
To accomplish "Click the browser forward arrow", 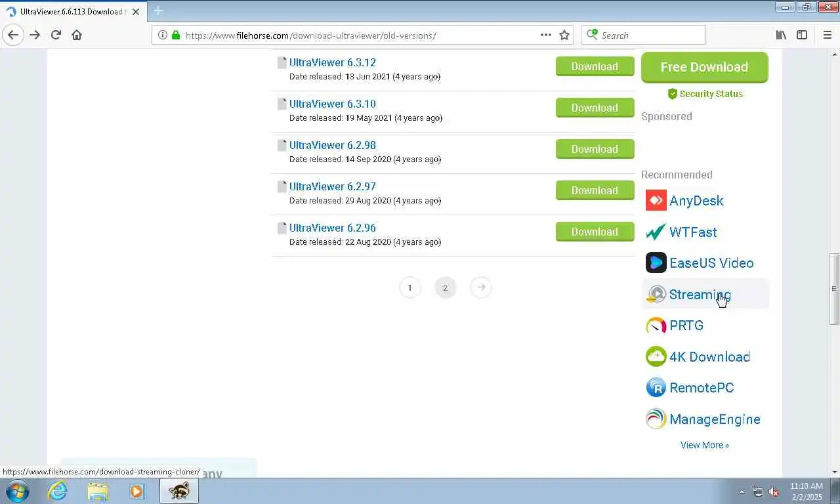I will coord(35,35).
